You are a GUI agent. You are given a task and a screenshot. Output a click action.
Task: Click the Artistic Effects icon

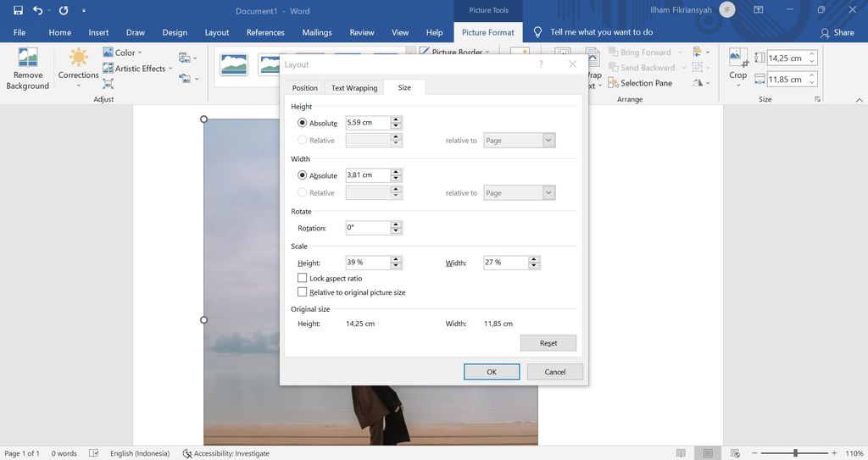[108, 68]
